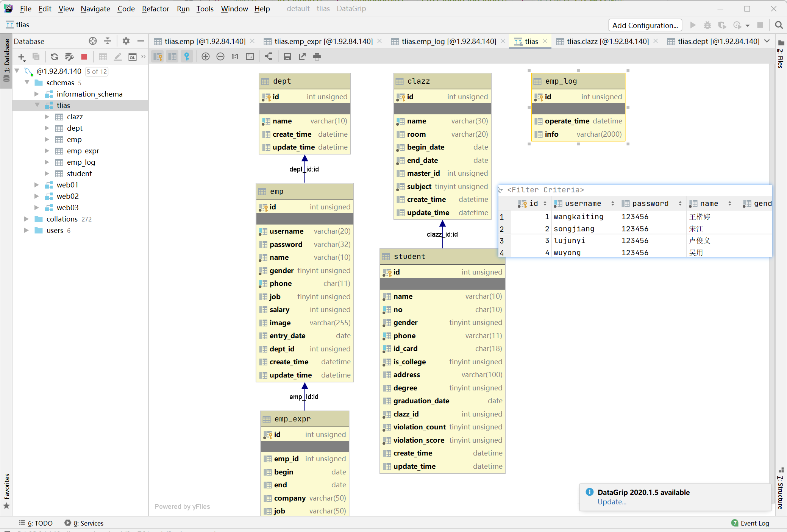This screenshot has width=787, height=532.
Task: Click the diagram zoom out icon
Action: [x=220, y=57]
